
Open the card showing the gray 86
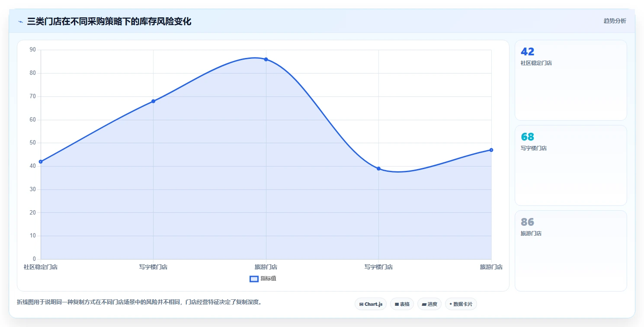click(x=570, y=251)
